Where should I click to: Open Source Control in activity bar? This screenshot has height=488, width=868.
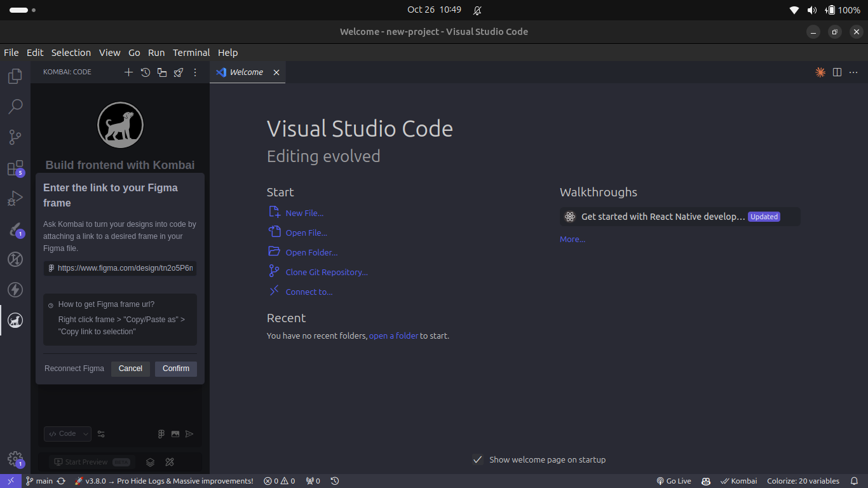coord(15,137)
